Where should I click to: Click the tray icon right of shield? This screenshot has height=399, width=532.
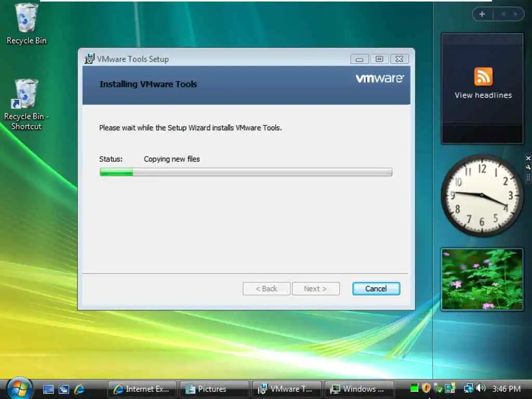click(x=438, y=388)
